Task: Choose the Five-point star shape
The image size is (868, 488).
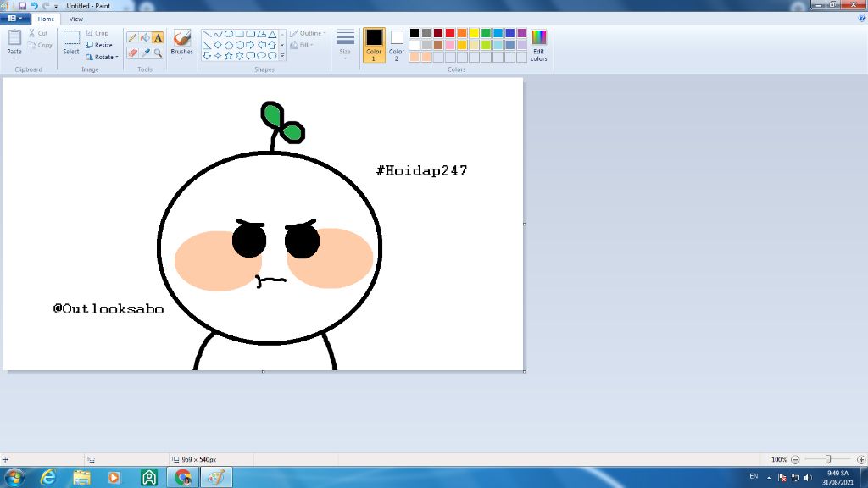Action: tap(229, 55)
